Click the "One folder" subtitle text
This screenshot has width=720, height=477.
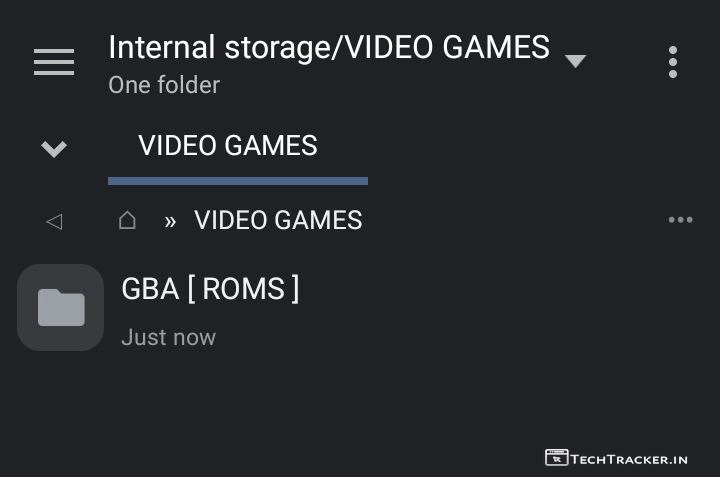(x=164, y=85)
